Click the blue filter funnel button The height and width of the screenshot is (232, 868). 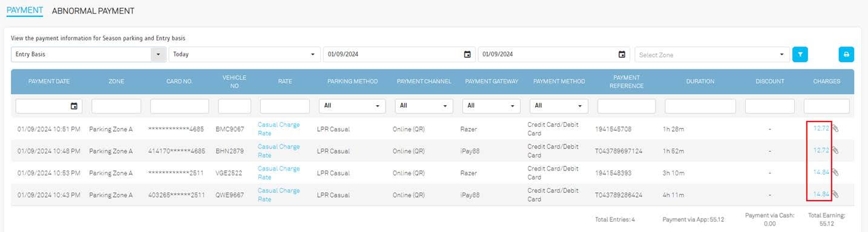click(800, 54)
